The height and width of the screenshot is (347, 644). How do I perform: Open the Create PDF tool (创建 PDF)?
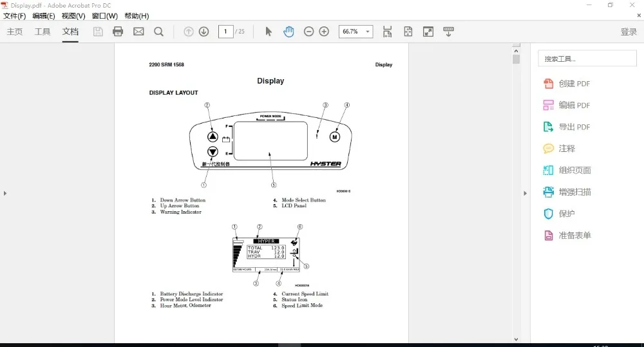tap(567, 84)
